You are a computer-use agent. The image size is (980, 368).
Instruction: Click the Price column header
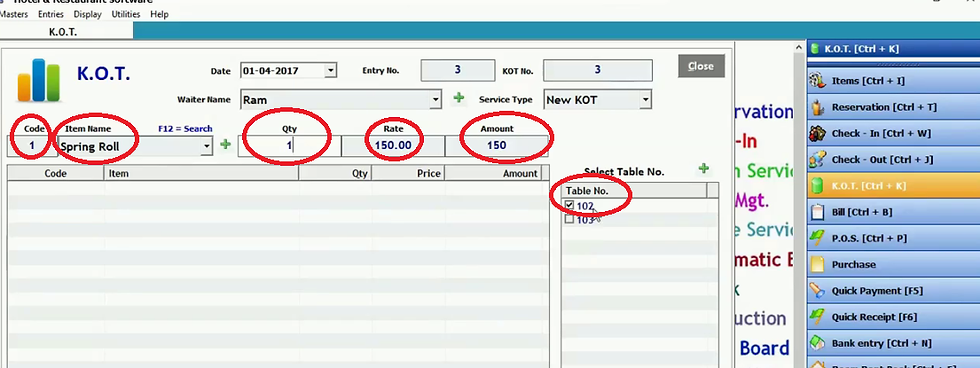pyautogui.click(x=408, y=173)
